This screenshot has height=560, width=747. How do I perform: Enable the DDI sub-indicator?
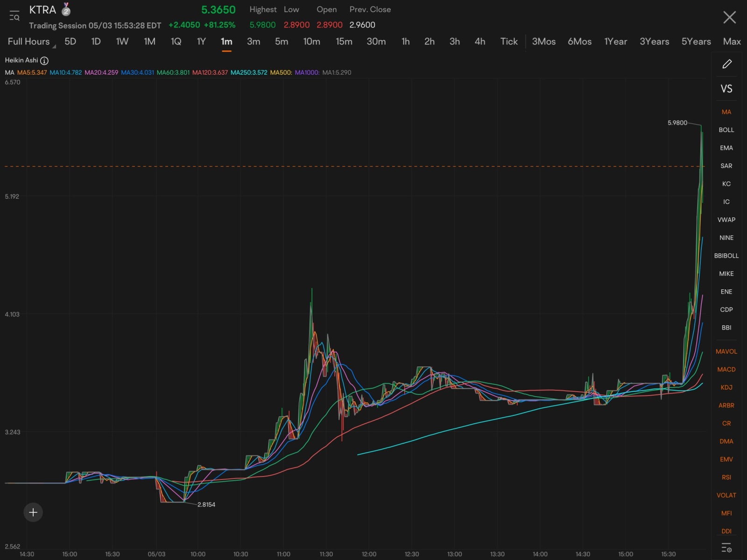(726, 531)
